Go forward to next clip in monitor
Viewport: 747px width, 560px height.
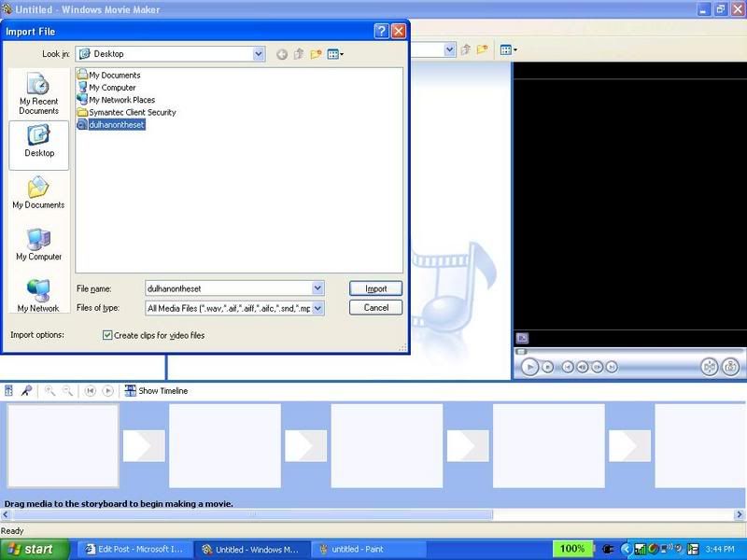point(612,367)
